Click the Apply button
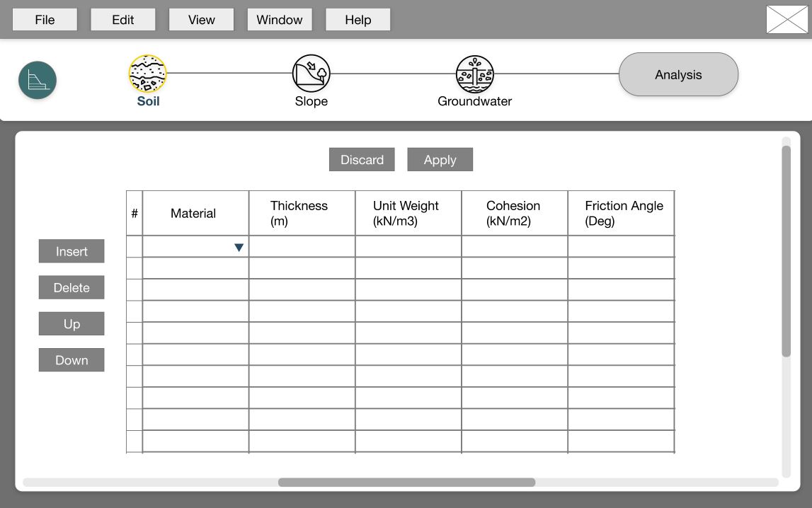Screen dimensions: 812x508 pyautogui.click(x=440, y=160)
